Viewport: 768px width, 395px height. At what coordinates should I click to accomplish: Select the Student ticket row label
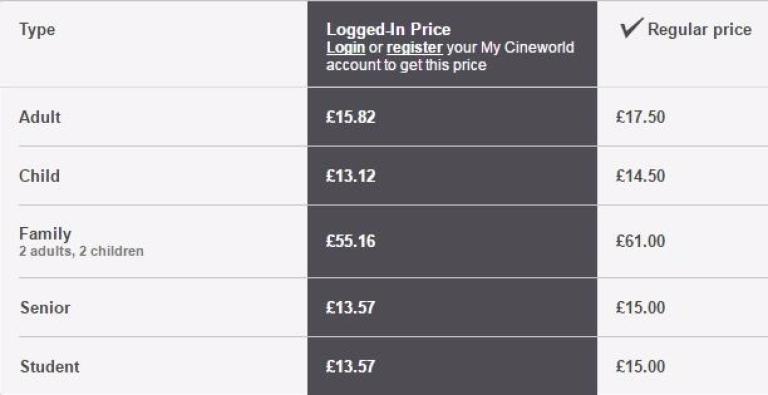(49, 367)
